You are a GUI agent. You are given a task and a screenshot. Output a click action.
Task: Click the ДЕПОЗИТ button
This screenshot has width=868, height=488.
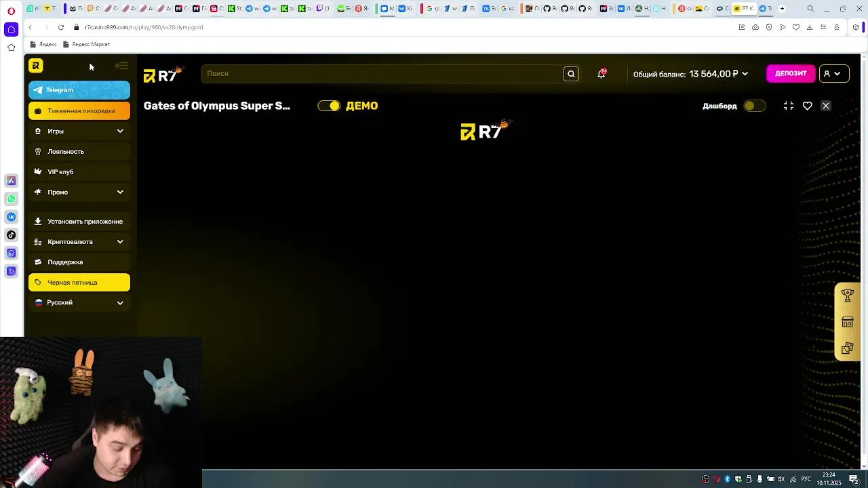click(791, 73)
